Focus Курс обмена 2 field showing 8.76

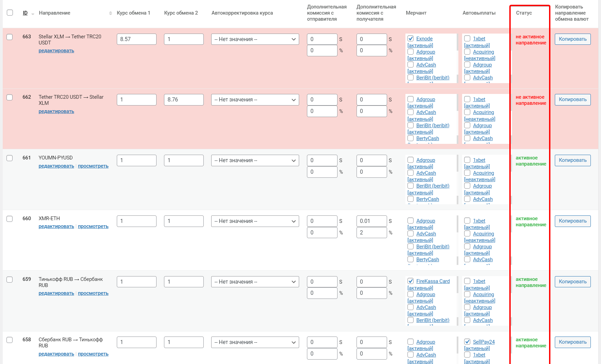point(184,100)
